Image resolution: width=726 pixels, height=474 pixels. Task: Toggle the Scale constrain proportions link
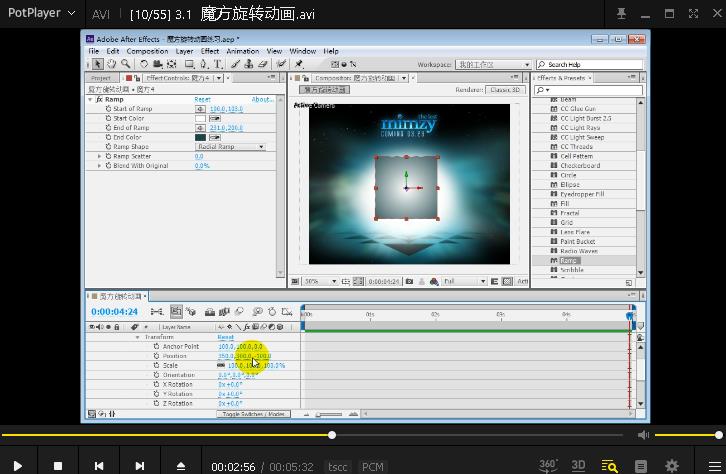[221, 365]
